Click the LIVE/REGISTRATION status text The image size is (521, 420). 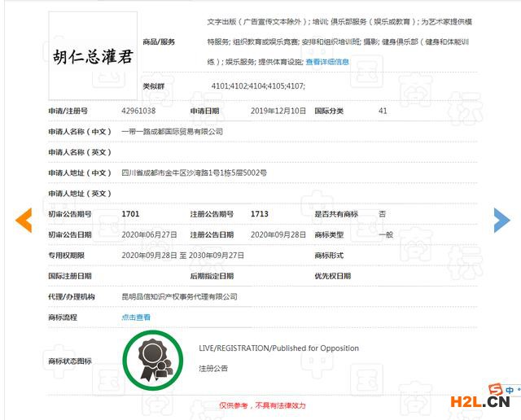[x=278, y=348]
